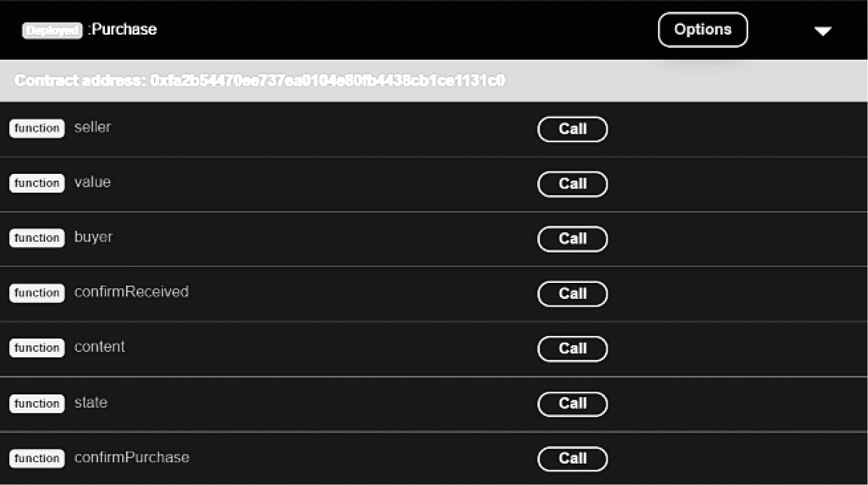Click the contract address text
This screenshot has height=485, width=868.
259,80
